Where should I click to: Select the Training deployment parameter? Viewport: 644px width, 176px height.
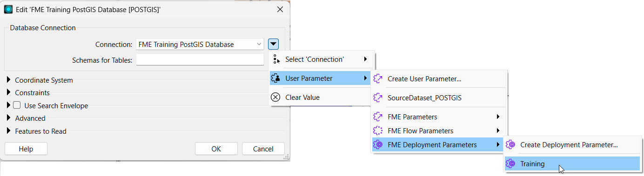(x=572, y=163)
